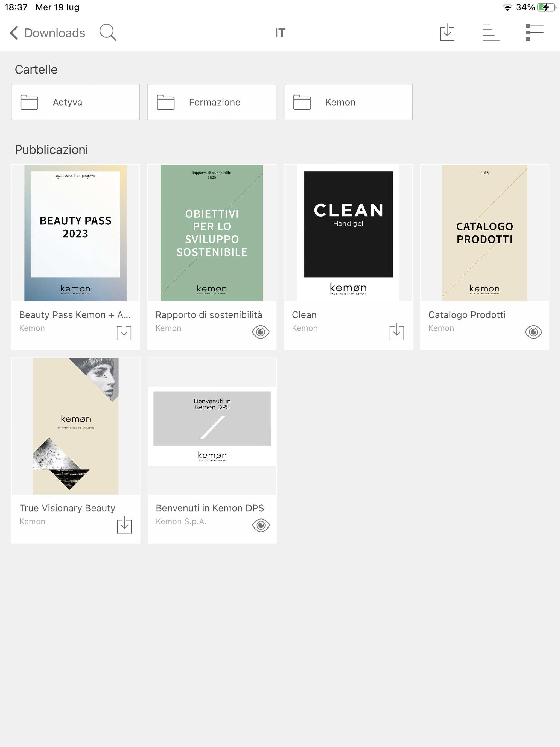Select the Clean title text
This screenshot has width=560, height=747.
(304, 315)
